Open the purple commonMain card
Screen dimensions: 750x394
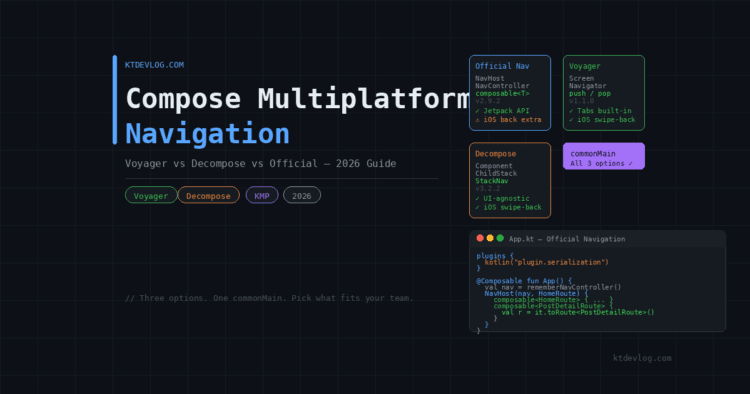coord(604,156)
